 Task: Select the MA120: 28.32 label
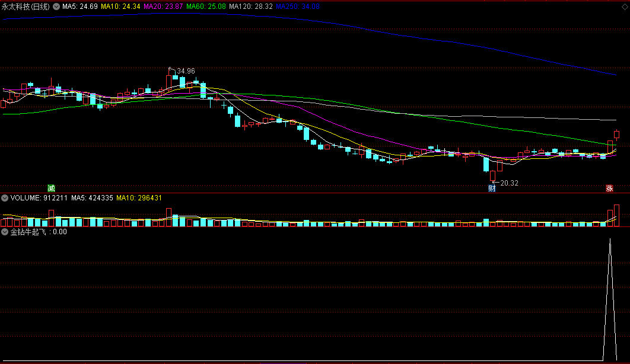[251, 7]
